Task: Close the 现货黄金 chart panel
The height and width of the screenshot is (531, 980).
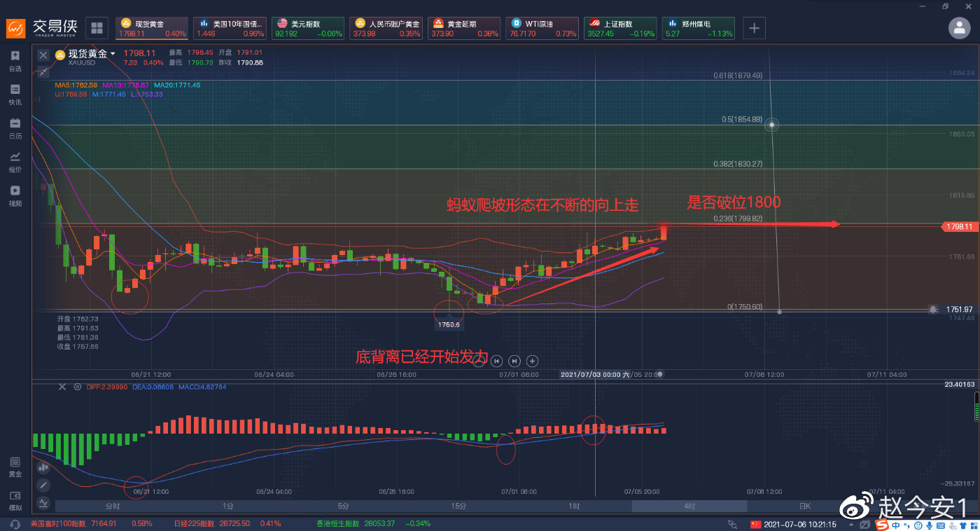Action: [x=43, y=55]
